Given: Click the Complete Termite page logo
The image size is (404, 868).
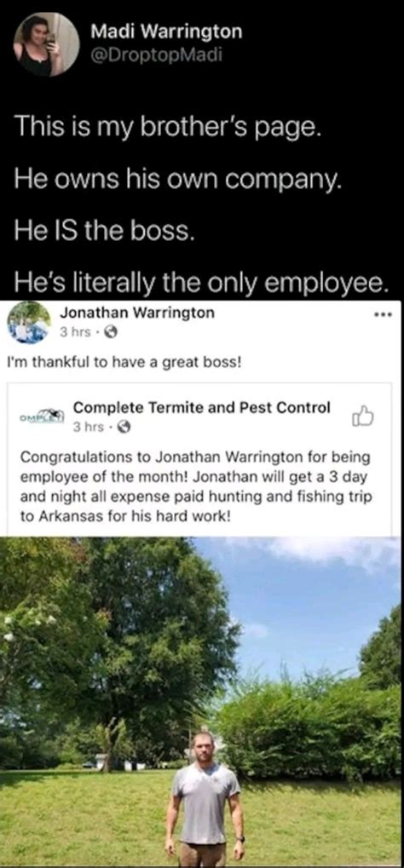Looking at the screenshot, I should 43,417.
